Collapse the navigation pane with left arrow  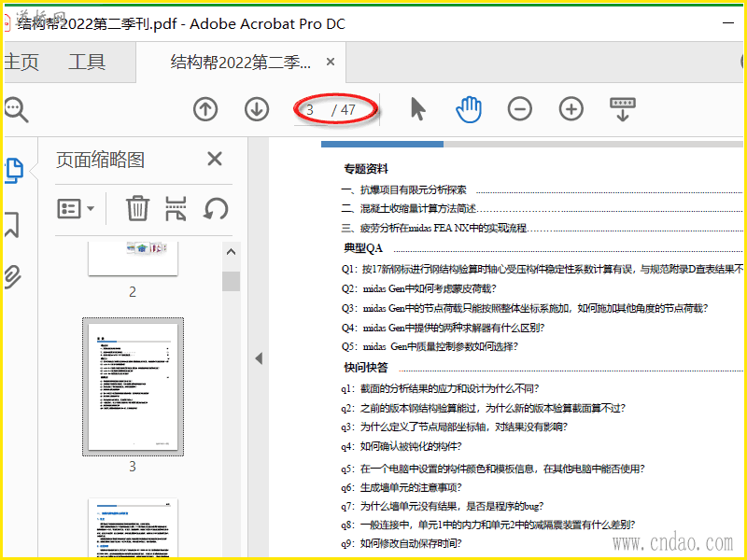click(259, 358)
